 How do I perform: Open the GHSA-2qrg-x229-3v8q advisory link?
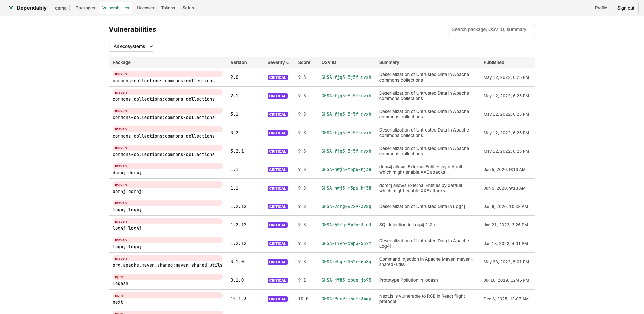pyautogui.click(x=346, y=207)
